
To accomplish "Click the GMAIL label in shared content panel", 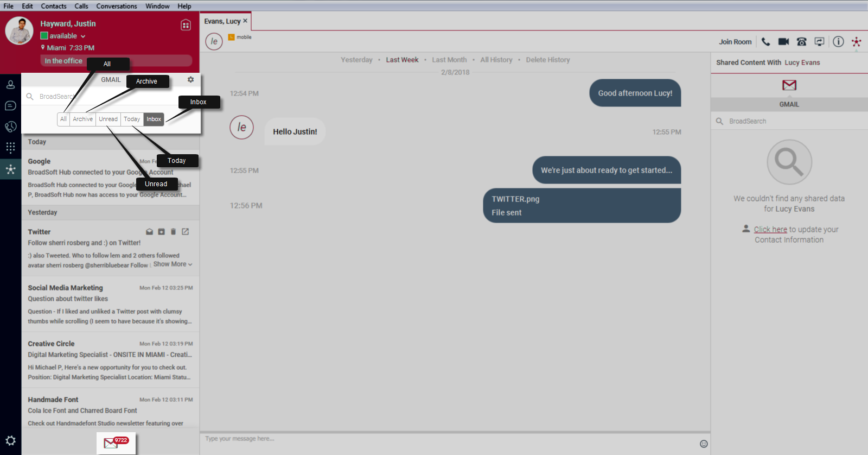I will 789,104.
